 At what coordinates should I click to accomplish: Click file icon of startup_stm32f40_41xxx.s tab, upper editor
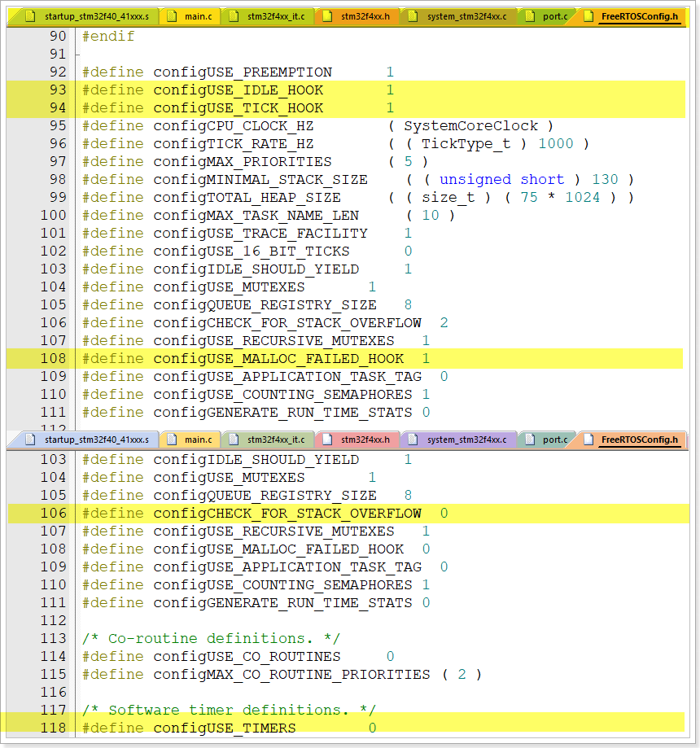click(x=30, y=17)
